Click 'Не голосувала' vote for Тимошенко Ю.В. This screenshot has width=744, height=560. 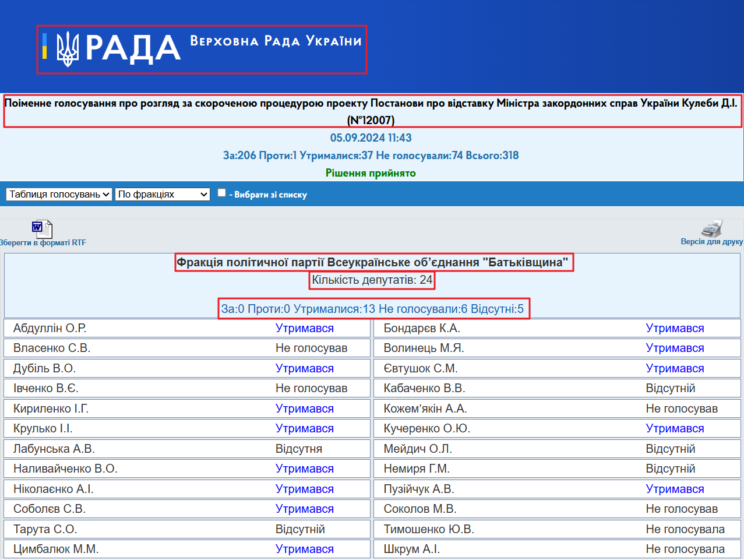685,529
